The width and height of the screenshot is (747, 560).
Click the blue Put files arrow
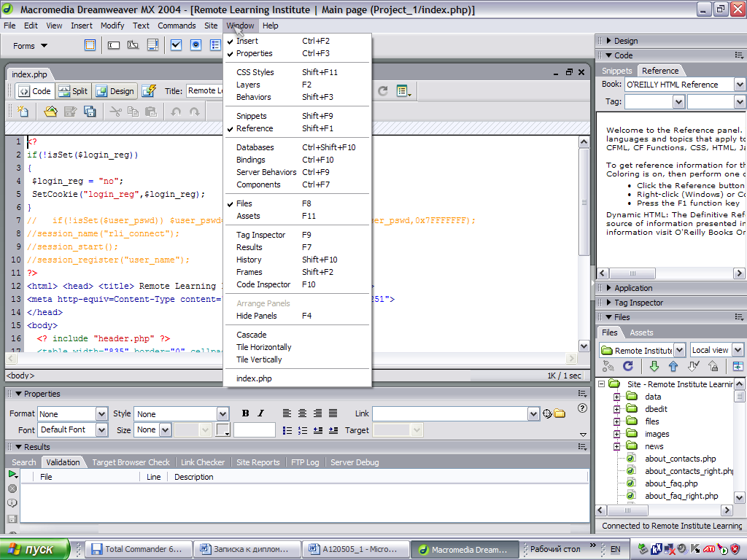point(673,366)
